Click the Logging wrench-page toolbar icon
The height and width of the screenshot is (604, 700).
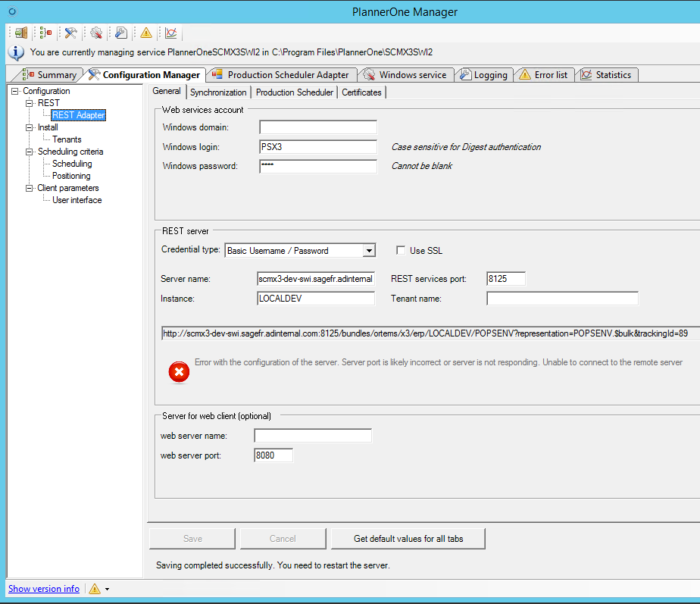121,33
